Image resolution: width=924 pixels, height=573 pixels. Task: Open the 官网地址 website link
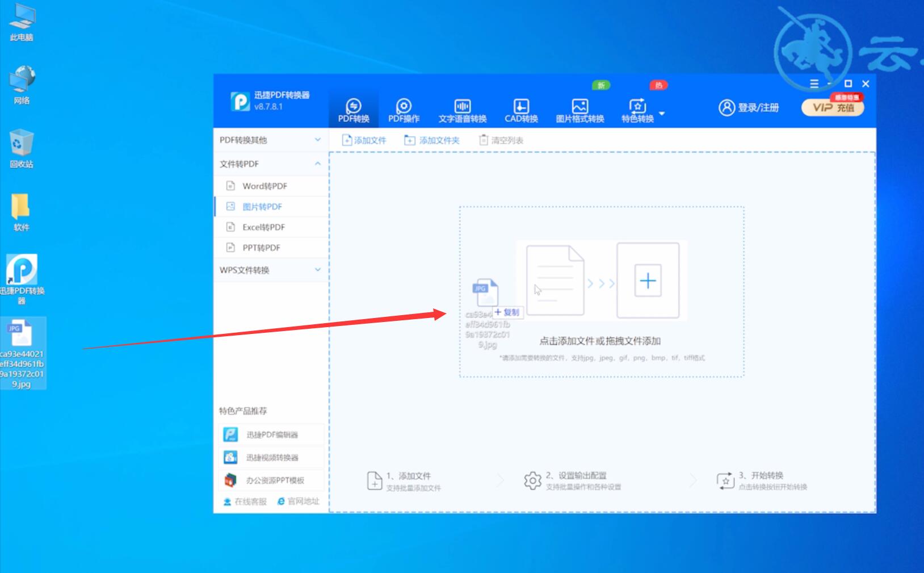(299, 501)
